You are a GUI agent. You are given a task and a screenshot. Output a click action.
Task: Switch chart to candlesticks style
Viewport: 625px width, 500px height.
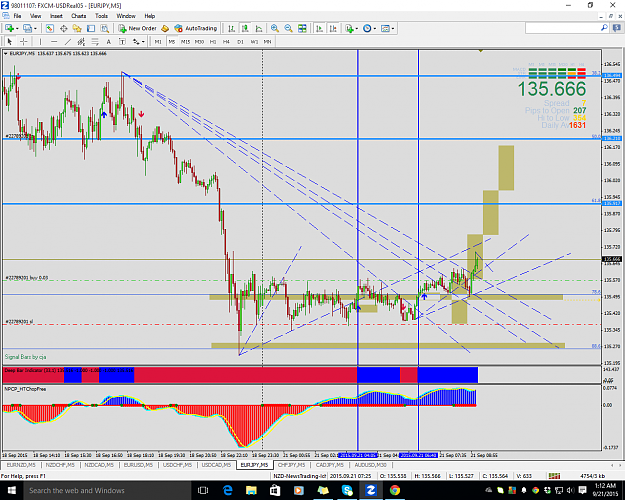tap(245, 28)
